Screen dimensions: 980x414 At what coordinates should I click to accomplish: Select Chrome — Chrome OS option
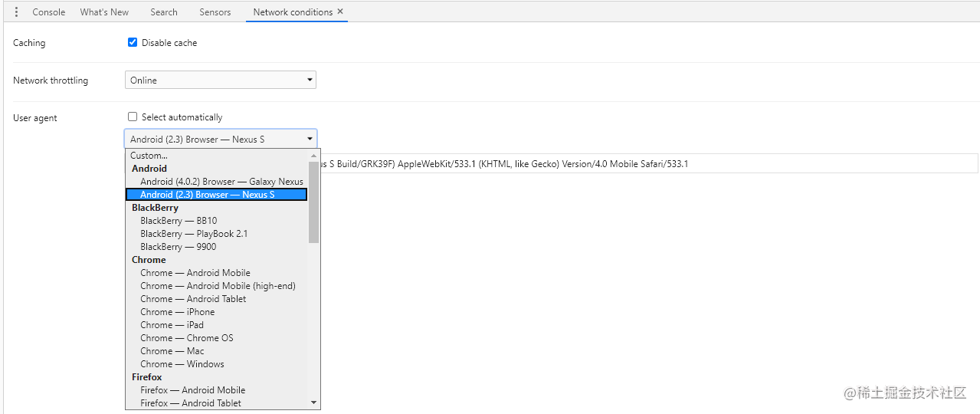217,338
